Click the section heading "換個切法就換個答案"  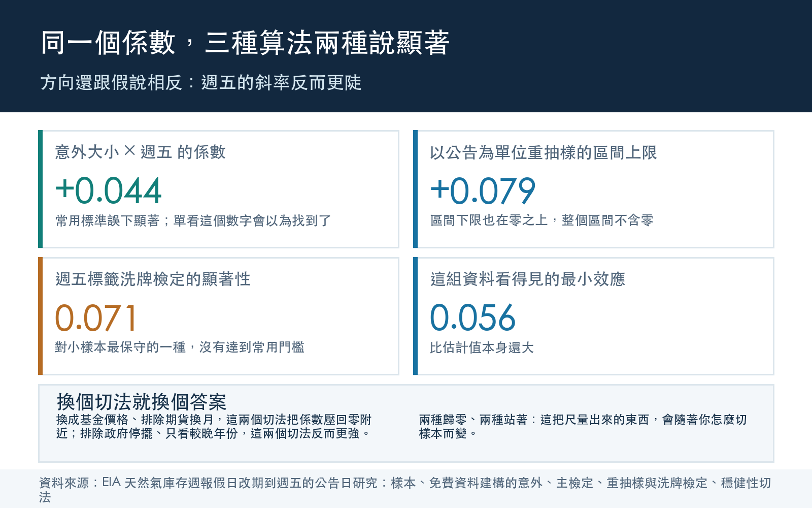pyautogui.click(x=142, y=402)
